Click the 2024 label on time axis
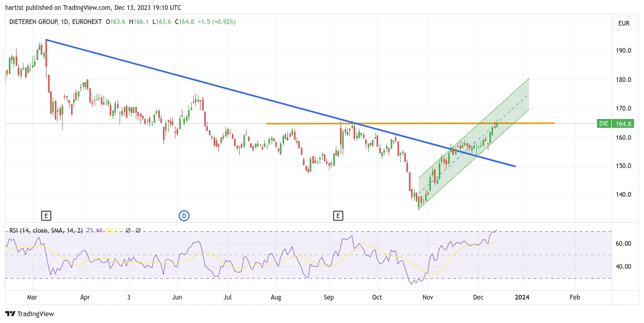Image resolution: width=644 pixels, height=323 pixels. click(522, 297)
